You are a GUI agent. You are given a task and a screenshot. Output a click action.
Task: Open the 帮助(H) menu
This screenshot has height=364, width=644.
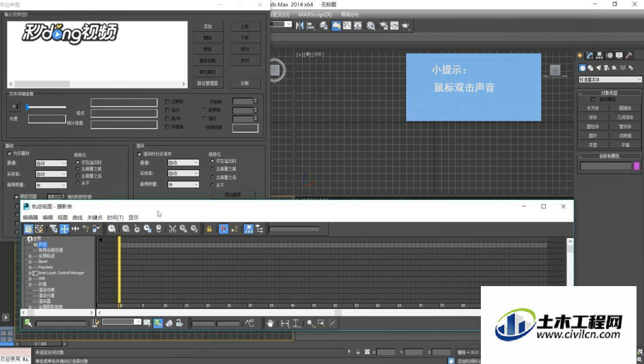(350, 14)
